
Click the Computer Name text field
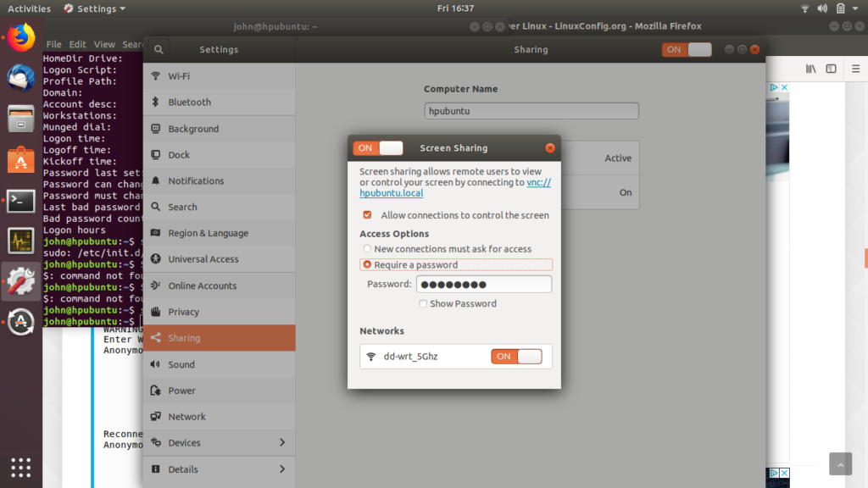(x=531, y=110)
